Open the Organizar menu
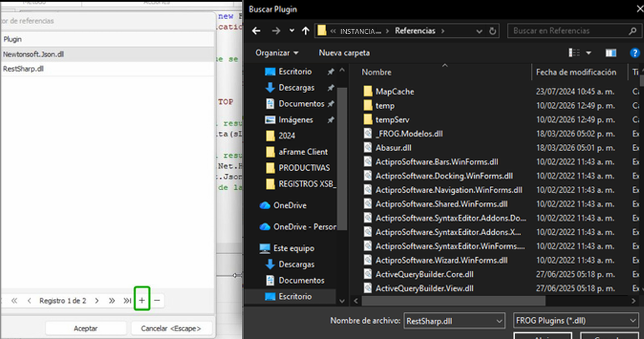 point(277,53)
